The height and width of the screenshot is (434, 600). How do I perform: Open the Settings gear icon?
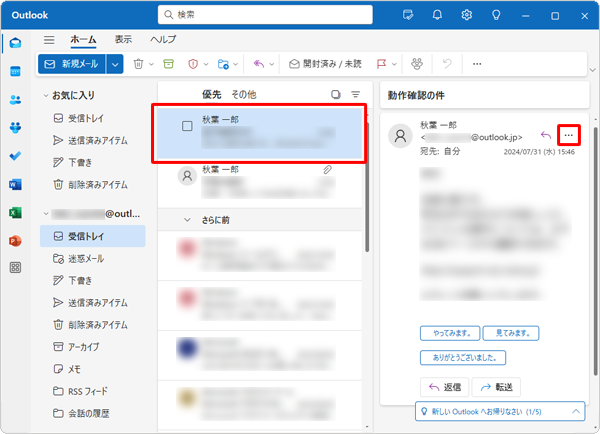[x=466, y=15]
